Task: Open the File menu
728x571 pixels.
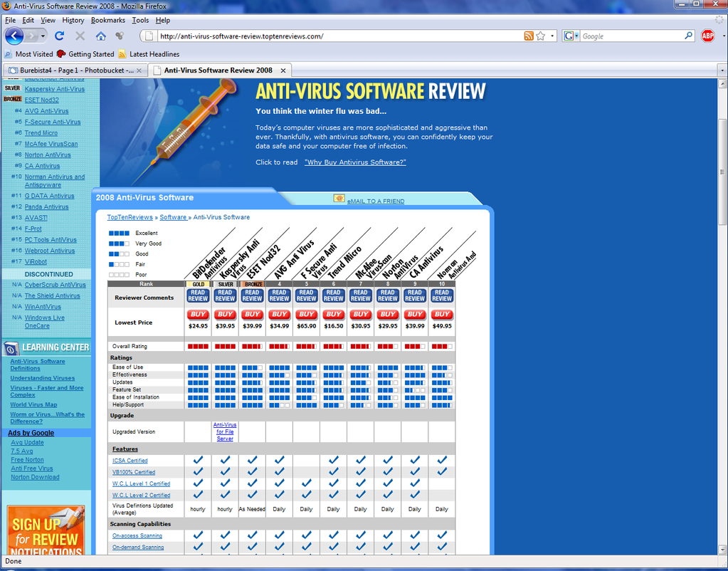Action: tap(10, 21)
